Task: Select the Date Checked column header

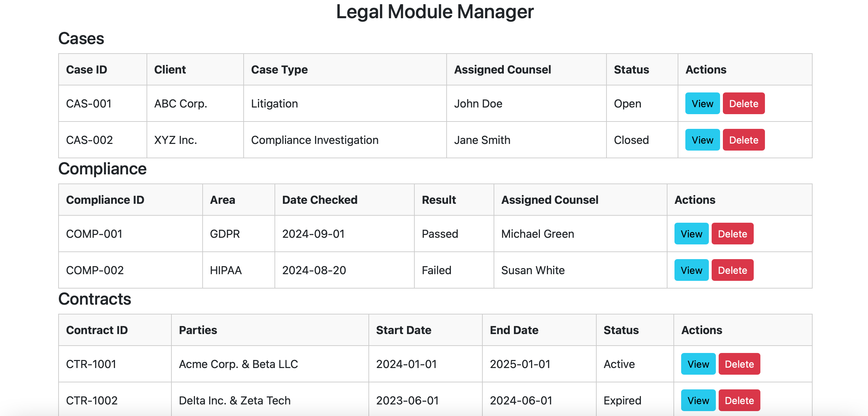Action: pos(320,200)
